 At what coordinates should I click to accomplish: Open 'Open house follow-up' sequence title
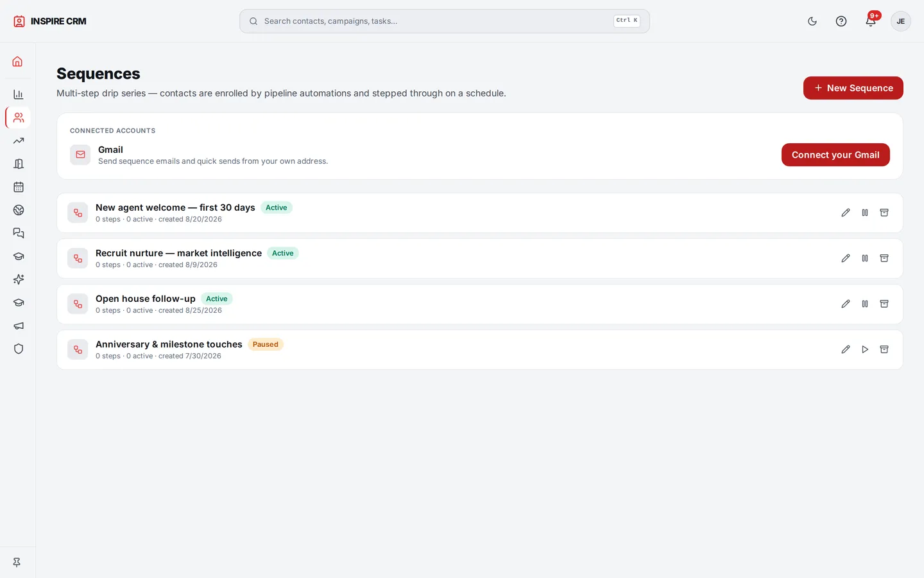pos(146,299)
